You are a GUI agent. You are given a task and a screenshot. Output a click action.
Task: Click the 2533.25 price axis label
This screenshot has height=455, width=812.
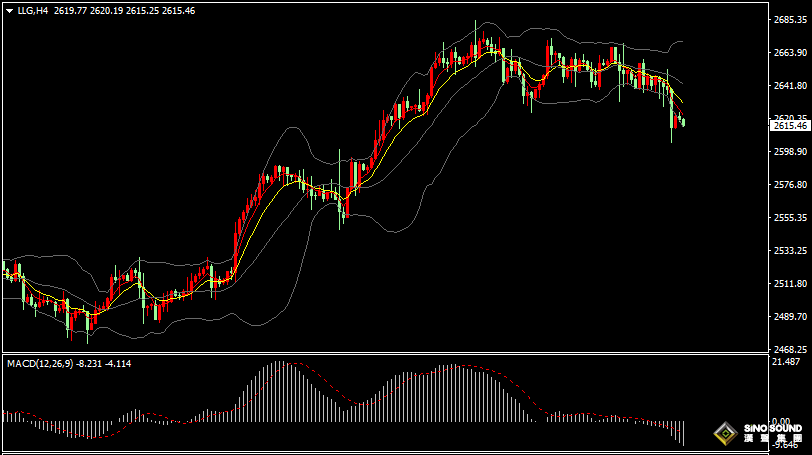coord(790,251)
